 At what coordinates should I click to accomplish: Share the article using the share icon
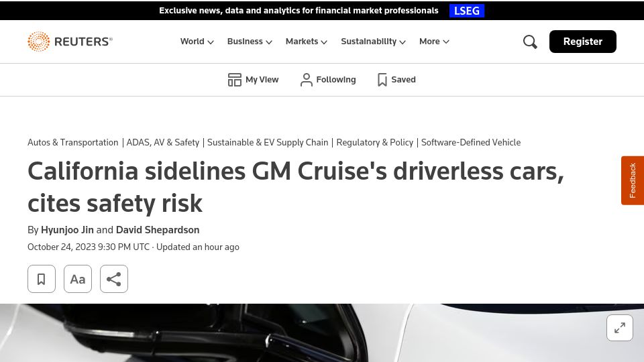[114, 279]
